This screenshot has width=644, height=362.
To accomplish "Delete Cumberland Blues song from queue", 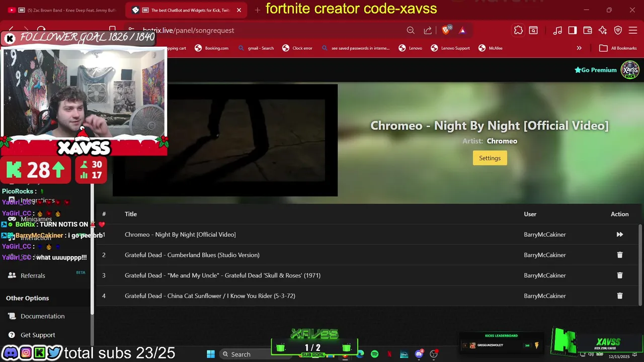I will (x=619, y=255).
